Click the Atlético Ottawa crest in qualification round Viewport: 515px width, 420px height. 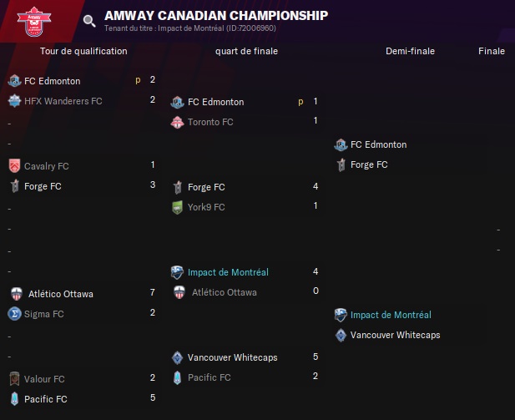pyautogui.click(x=17, y=294)
